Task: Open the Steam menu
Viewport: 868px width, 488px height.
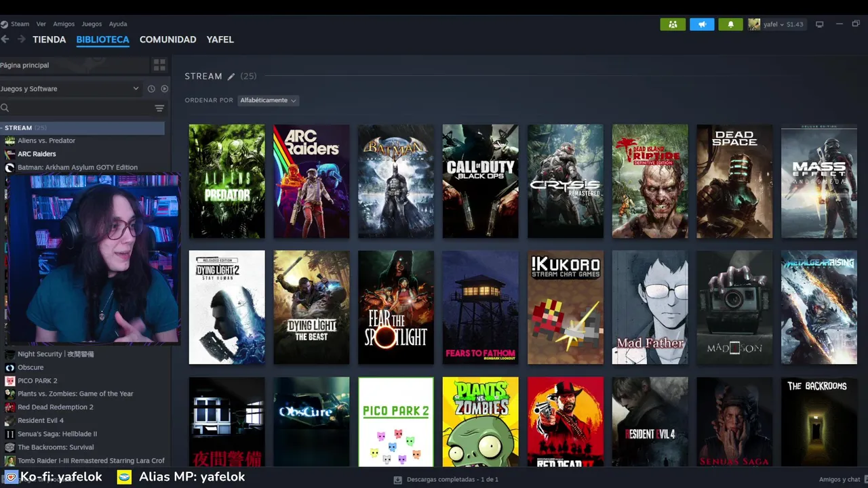Action: (x=20, y=24)
